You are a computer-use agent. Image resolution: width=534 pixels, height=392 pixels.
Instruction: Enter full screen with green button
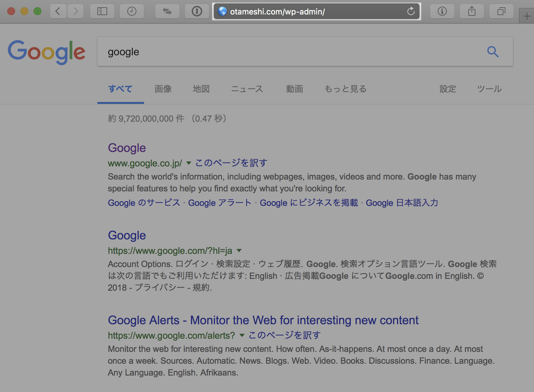coord(37,11)
